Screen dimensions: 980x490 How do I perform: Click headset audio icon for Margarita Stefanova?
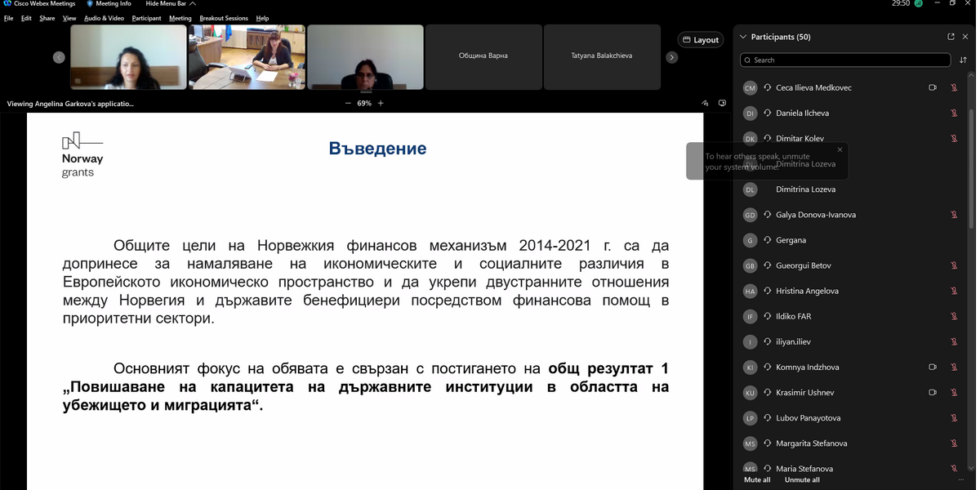tap(768, 443)
